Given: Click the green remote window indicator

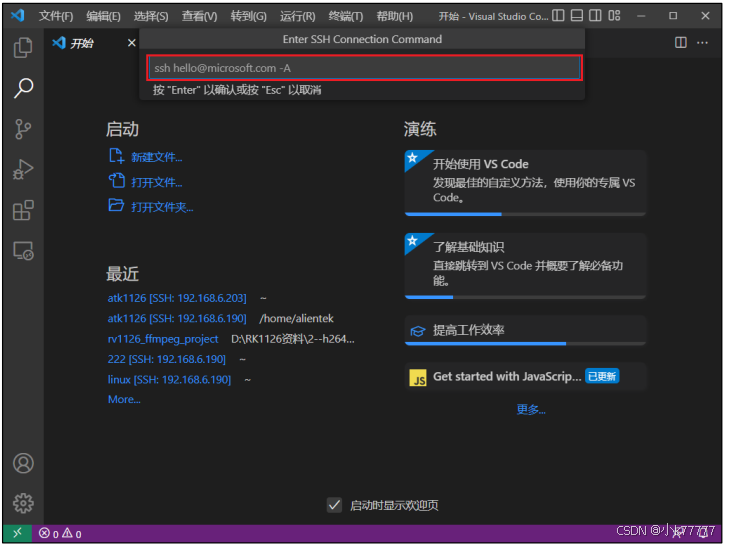Looking at the screenshot, I should (x=17, y=533).
